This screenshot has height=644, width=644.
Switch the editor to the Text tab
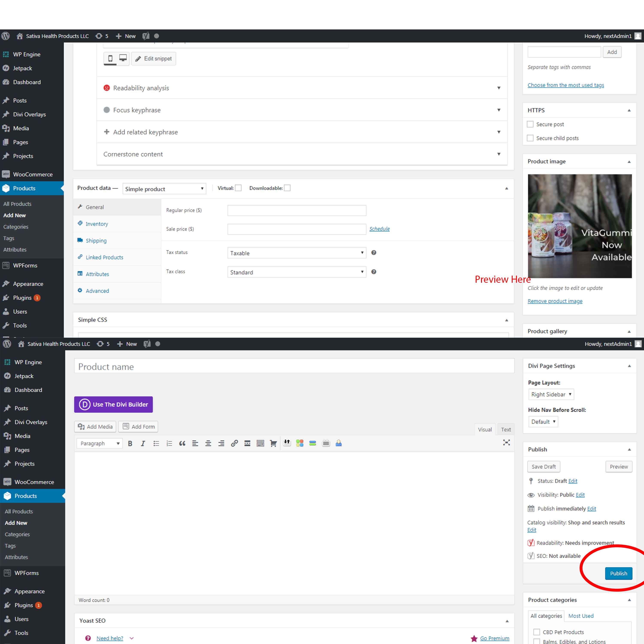(506, 429)
